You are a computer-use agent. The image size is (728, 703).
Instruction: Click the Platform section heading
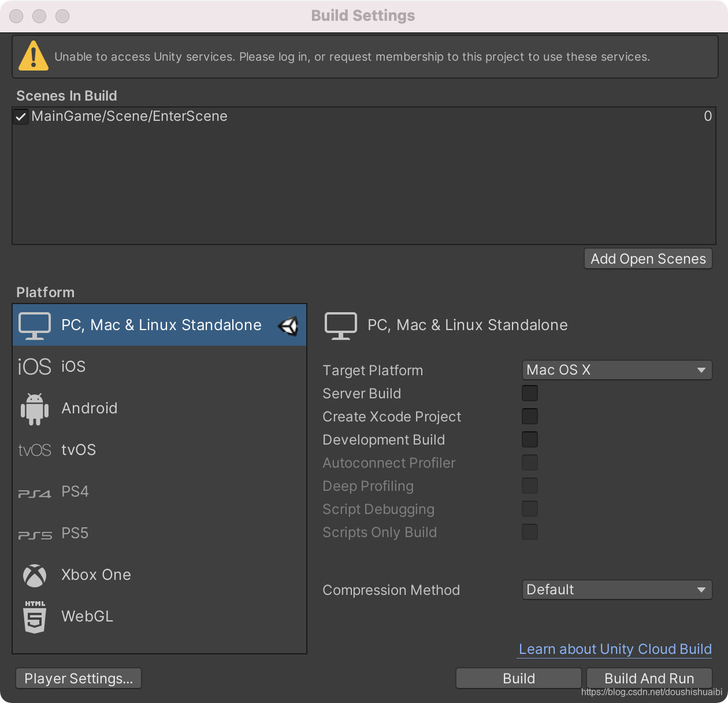click(45, 293)
